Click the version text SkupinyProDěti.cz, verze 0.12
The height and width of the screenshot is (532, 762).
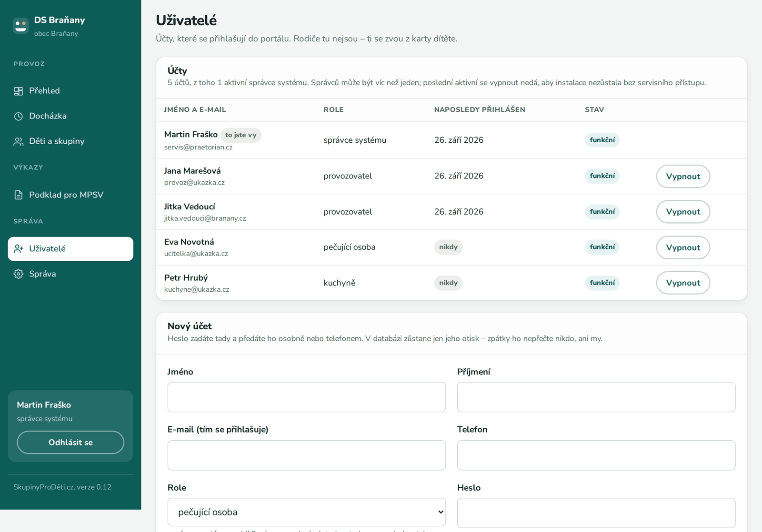62,487
